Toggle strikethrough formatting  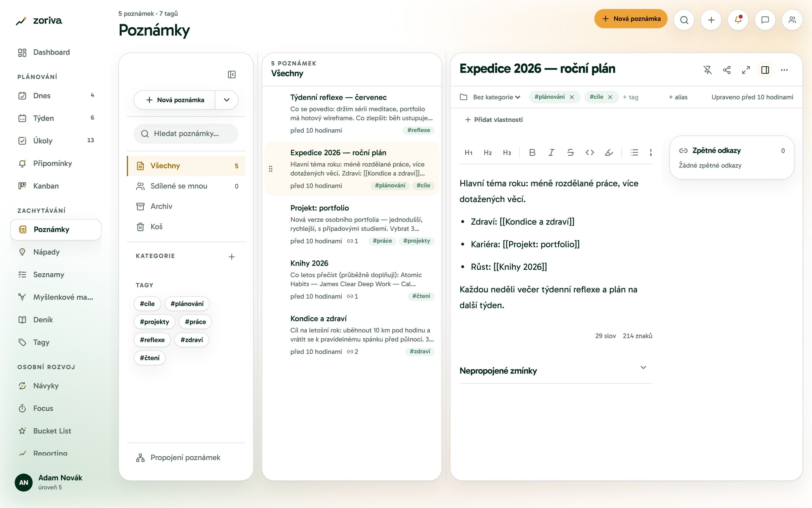tap(570, 152)
